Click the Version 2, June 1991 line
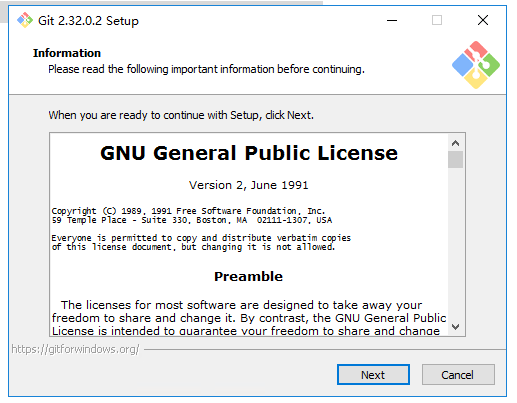 249,185
